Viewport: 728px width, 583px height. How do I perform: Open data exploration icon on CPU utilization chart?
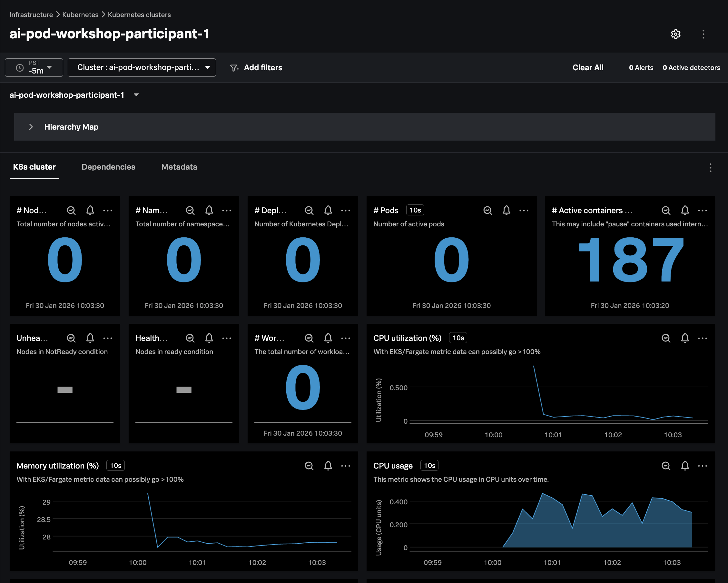point(665,338)
